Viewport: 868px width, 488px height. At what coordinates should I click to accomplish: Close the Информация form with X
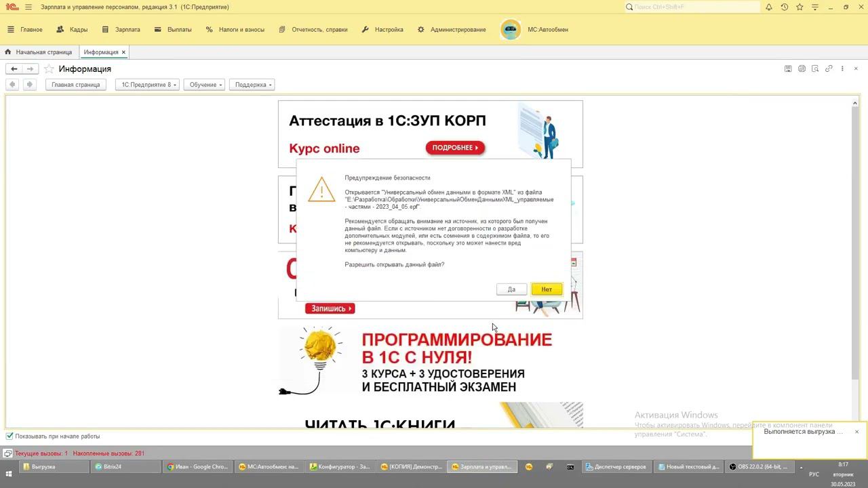pos(856,69)
